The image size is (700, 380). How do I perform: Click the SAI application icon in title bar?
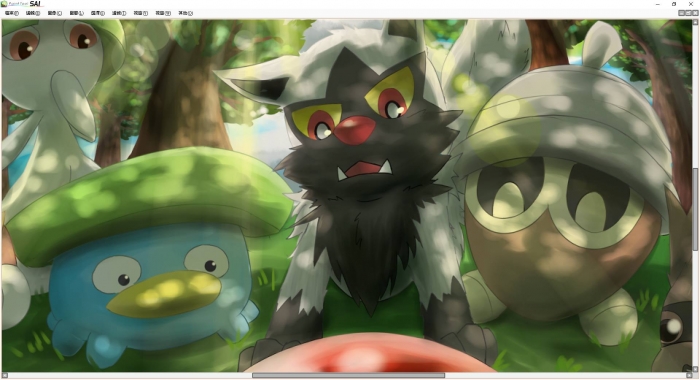4,4
